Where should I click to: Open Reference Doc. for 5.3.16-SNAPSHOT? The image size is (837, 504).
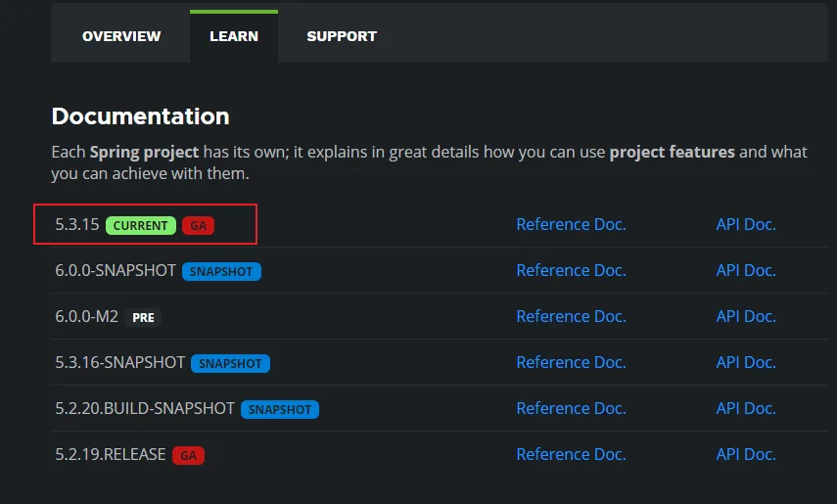coord(571,362)
